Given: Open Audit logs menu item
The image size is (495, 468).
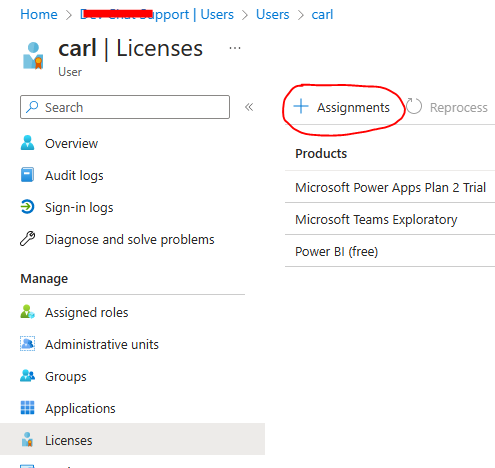Looking at the screenshot, I should coord(74,175).
